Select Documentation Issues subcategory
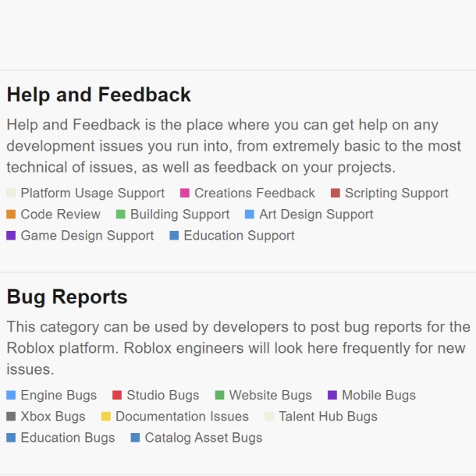Screen dimensions: 476x476 175,417
